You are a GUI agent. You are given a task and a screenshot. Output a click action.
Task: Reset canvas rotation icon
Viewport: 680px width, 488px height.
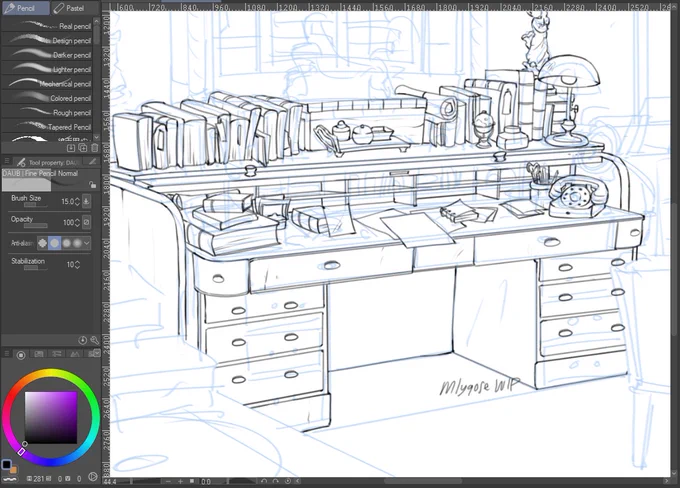coord(287,481)
